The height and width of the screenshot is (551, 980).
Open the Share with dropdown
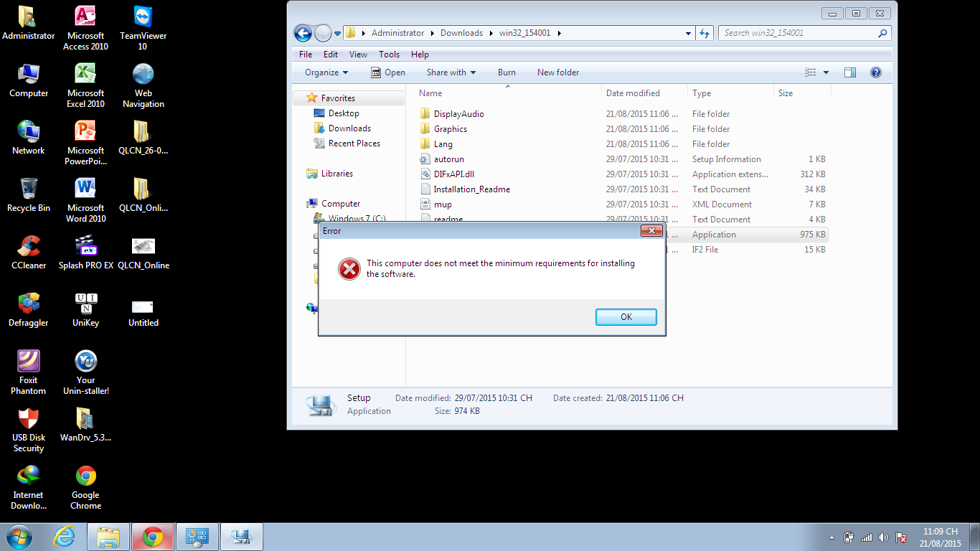click(x=451, y=72)
